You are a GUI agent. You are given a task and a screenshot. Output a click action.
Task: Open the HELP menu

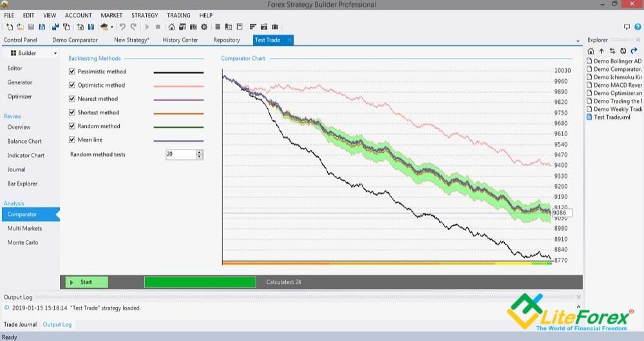(206, 15)
